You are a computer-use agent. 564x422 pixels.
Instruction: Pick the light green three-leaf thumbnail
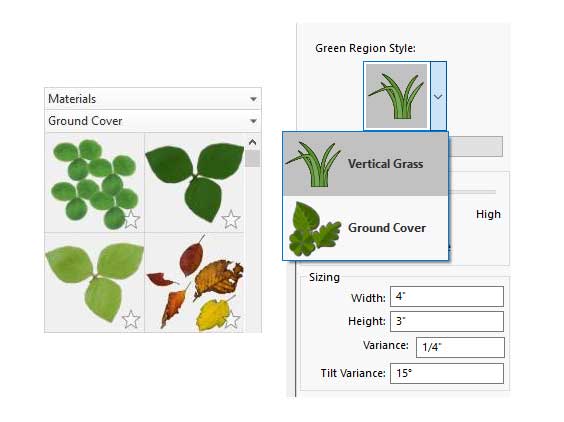point(95,283)
